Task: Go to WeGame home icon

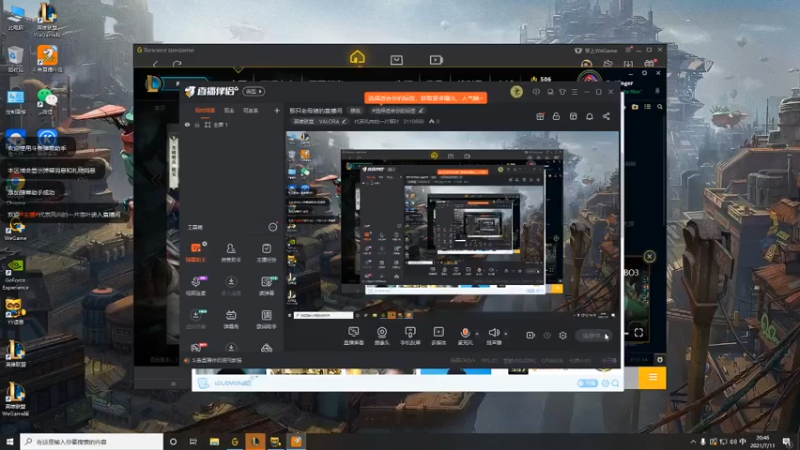Action: pos(357,58)
